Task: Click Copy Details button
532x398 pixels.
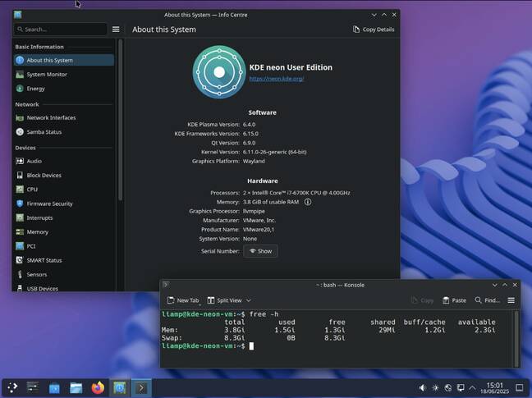Action: (x=374, y=30)
